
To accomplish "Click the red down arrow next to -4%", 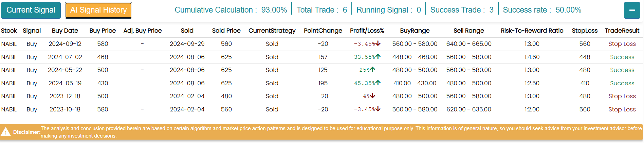I will (373, 96).
